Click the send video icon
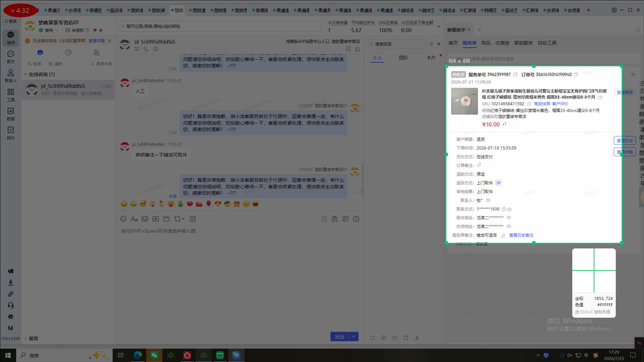 tap(156, 219)
